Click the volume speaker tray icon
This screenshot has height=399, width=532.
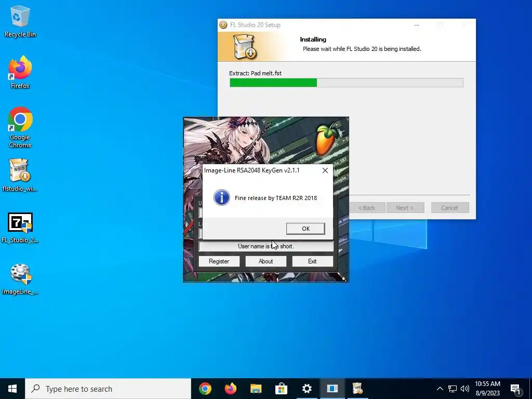pos(465,389)
